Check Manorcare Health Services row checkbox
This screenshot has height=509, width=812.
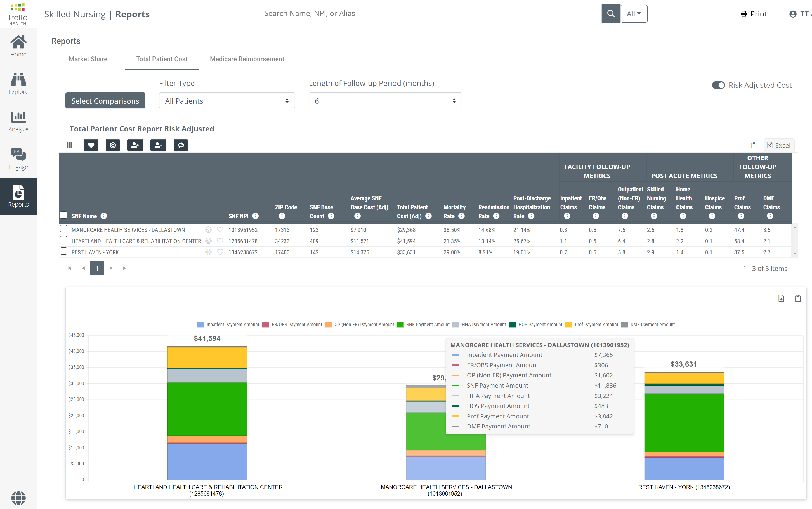(x=64, y=229)
